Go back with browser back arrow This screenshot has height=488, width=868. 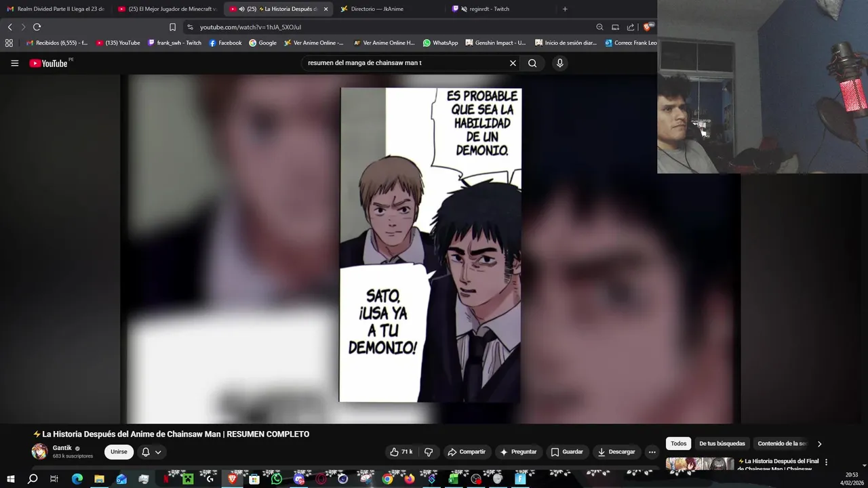tap(9, 27)
